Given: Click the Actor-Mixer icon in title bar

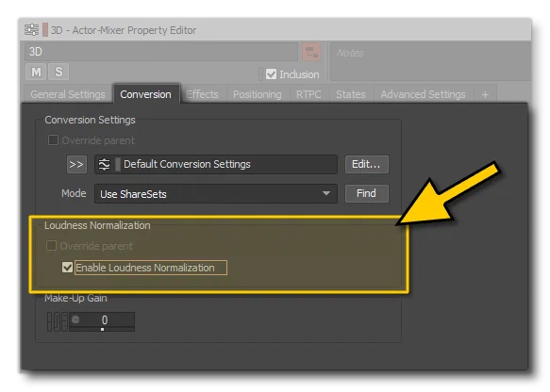Looking at the screenshot, I should 31,30.
